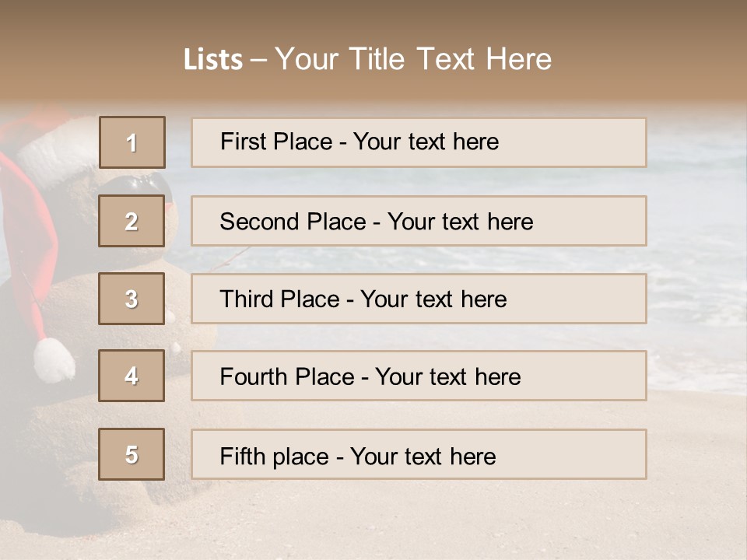Select the First Place text box
The width and height of the screenshot is (747, 560).
pos(419,142)
